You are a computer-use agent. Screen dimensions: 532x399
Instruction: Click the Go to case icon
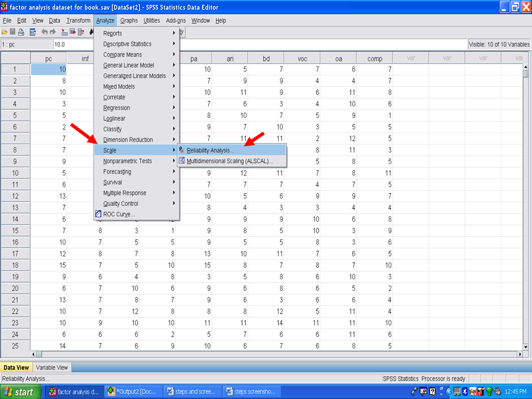click(64, 32)
